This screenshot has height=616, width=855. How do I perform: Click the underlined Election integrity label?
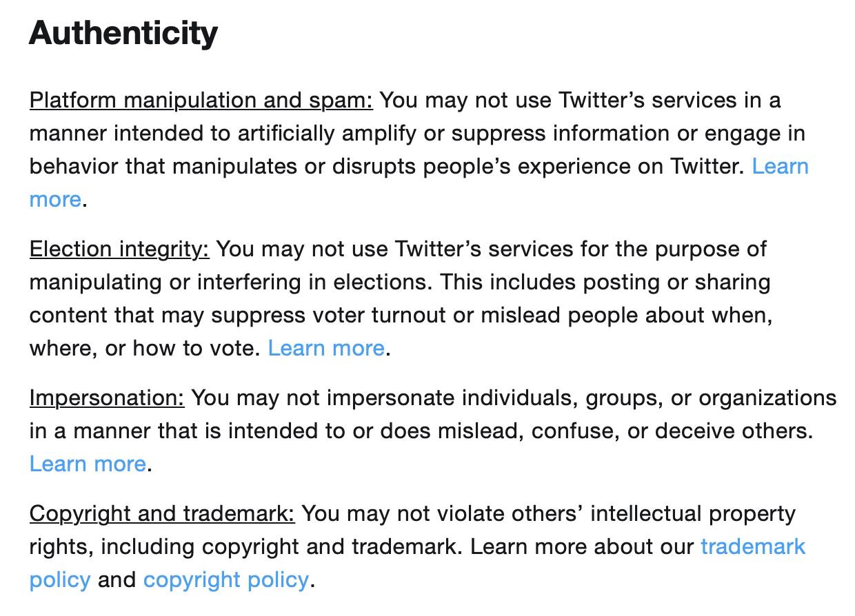(x=119, y=249)
